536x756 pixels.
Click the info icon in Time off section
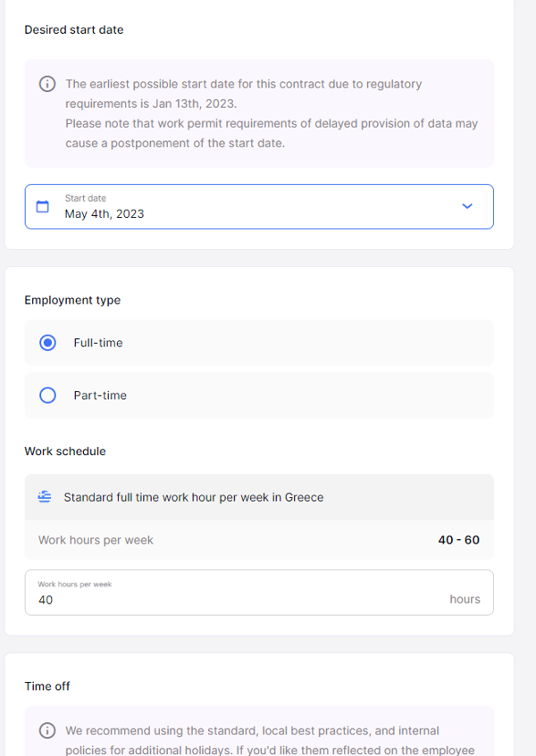point(47,730)
